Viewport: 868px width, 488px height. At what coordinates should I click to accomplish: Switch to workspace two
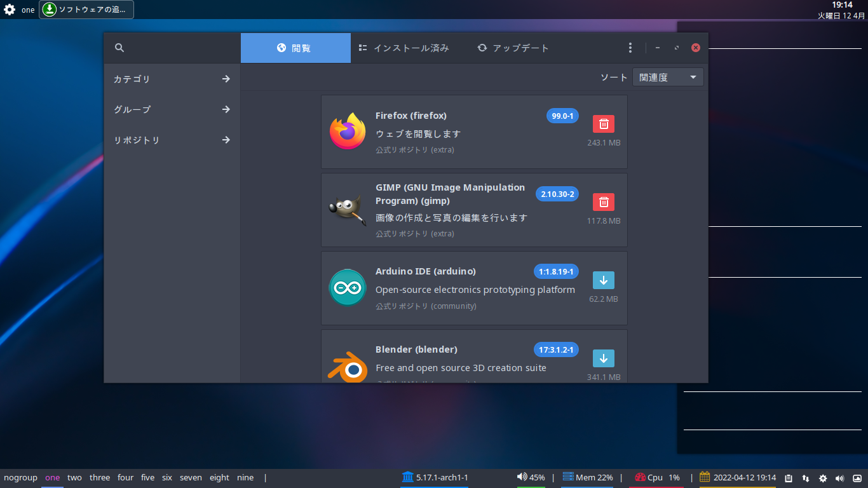[x=74, y=478]
